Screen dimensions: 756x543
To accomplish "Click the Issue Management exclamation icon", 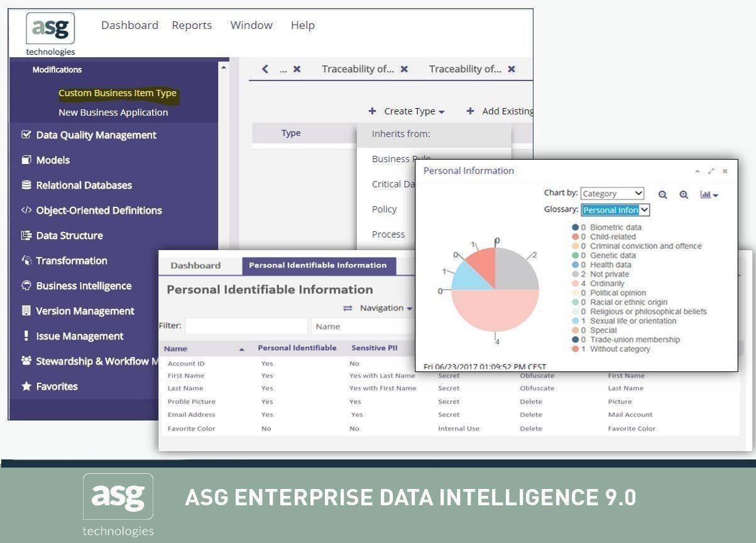I will pyautogui.click(x=26, y=336).
